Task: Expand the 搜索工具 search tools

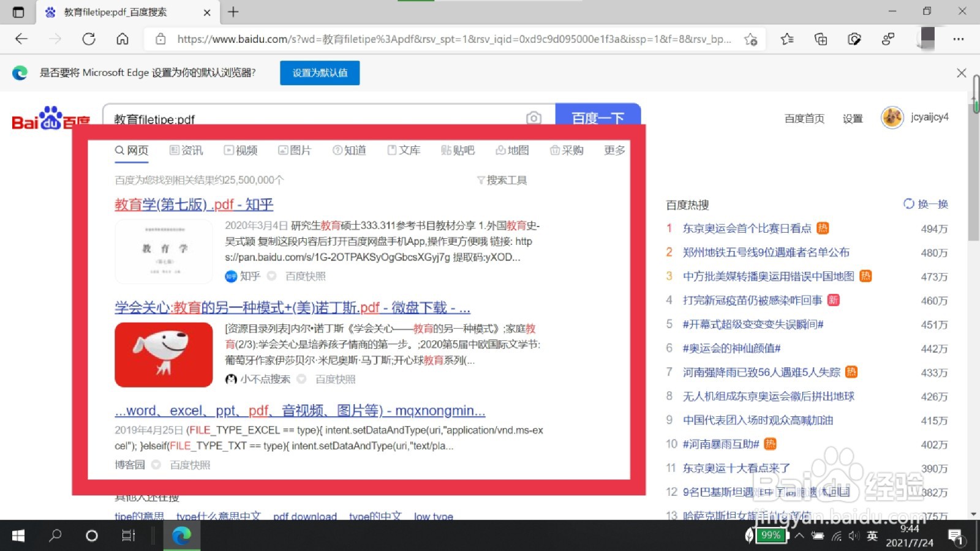Action: coord(502,179)
